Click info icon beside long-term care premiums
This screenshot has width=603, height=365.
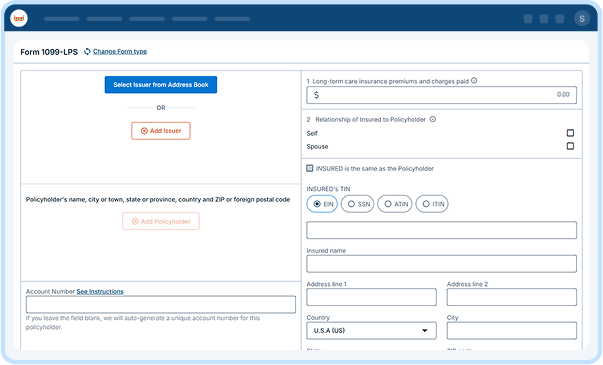click(x=474, y=81)
